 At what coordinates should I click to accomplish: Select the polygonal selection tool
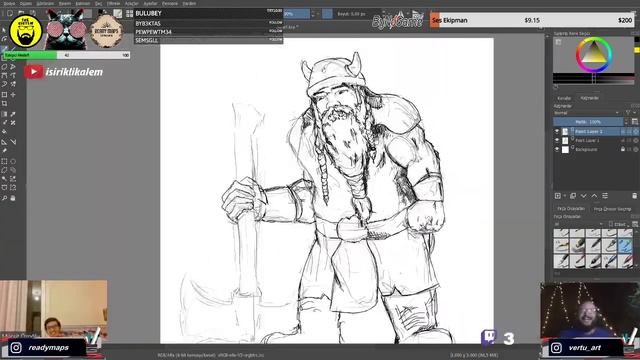[4, 170]
